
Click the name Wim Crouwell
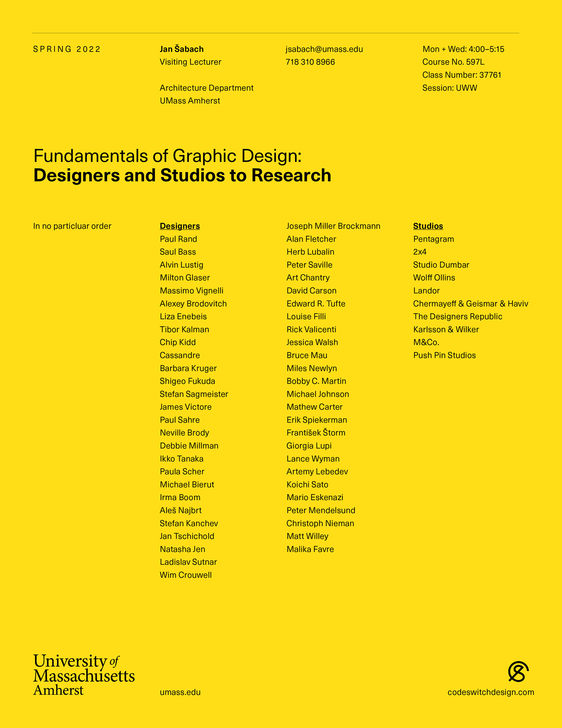186,575
